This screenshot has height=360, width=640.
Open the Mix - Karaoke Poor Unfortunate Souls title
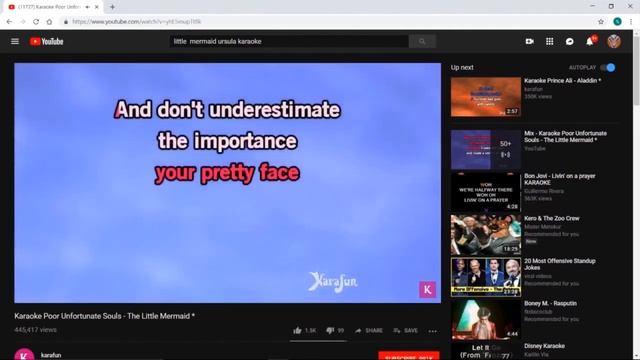pos(565,137)
